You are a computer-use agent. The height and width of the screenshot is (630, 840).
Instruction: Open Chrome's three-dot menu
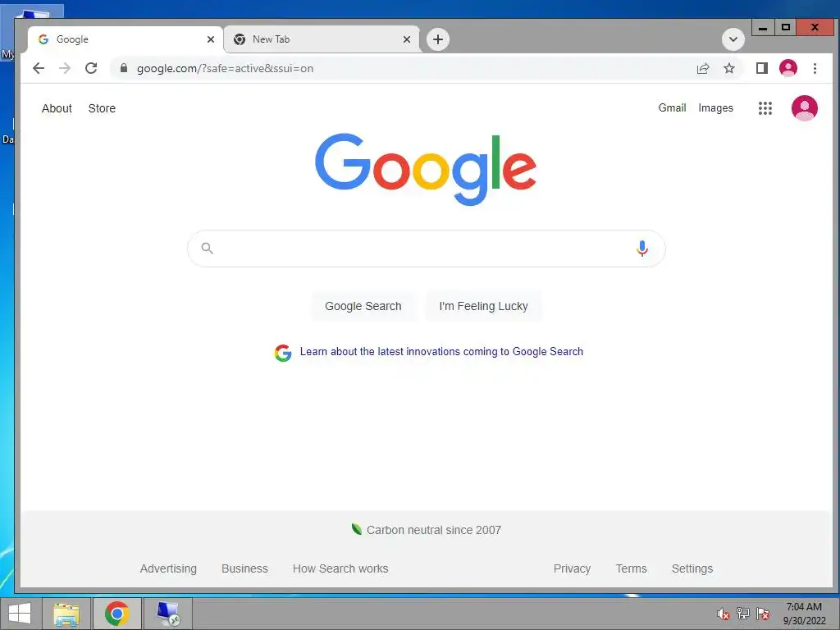815,68
